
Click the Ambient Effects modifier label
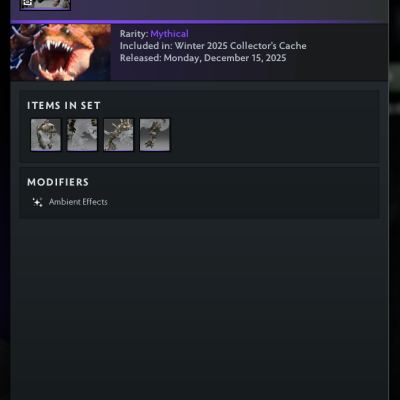78,202
